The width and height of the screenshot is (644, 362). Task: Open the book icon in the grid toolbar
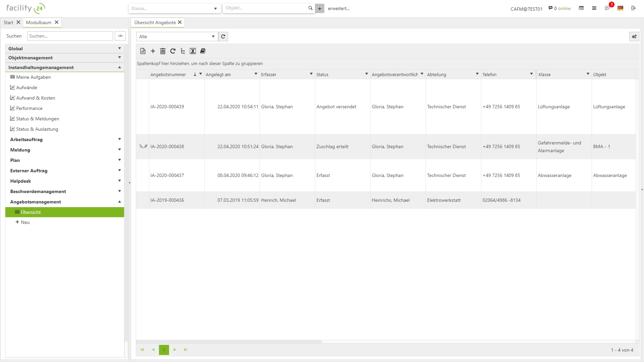point(203,51)
